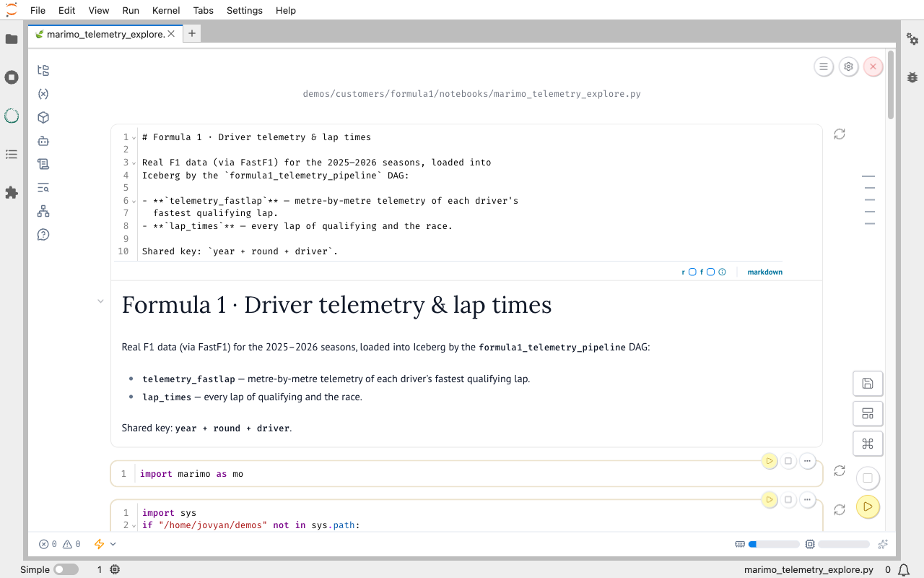Open the dropdown arrow beside the lightning icon
Image resolution: width=924 pixels, height=578 pixels.
coord(113,544)
